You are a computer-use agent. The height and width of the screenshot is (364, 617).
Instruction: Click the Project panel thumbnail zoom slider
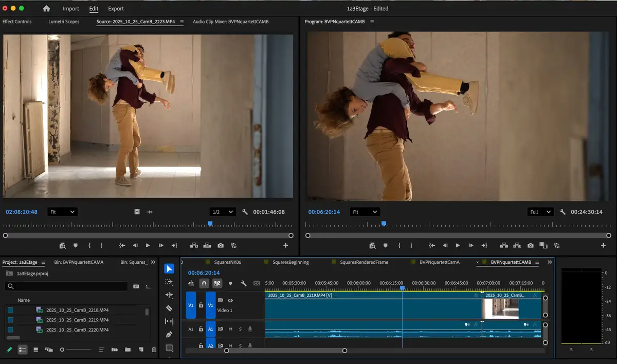tap(62, 350)
